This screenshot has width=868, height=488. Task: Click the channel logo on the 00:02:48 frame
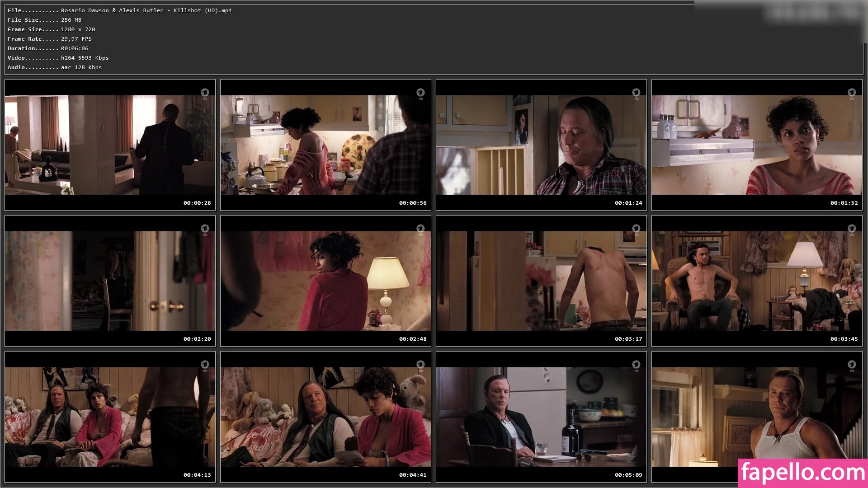[420, 229]
